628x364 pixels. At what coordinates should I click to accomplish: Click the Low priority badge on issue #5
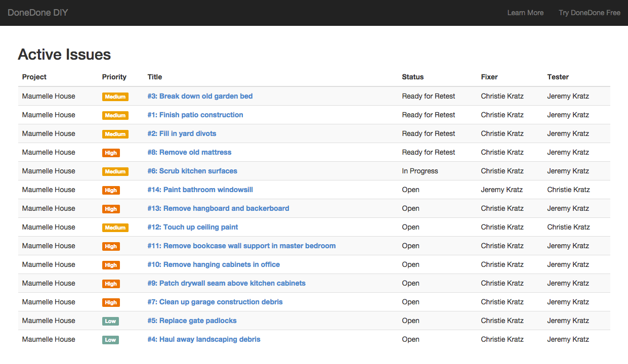(110, 321)
